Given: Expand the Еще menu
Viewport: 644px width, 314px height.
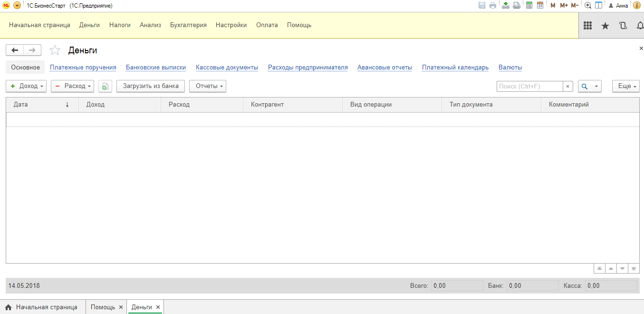Looking at the screenshot, I should pos(626,86).
